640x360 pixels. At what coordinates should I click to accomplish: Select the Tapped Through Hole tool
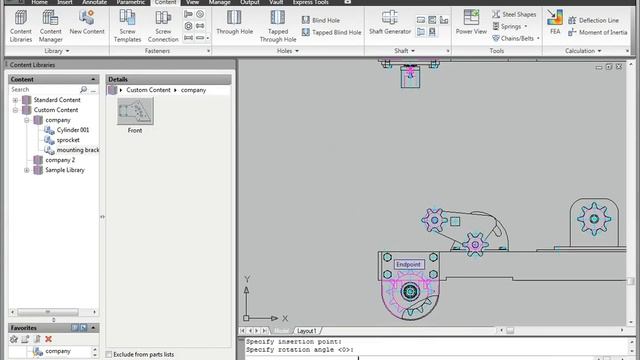coord(278,26)
